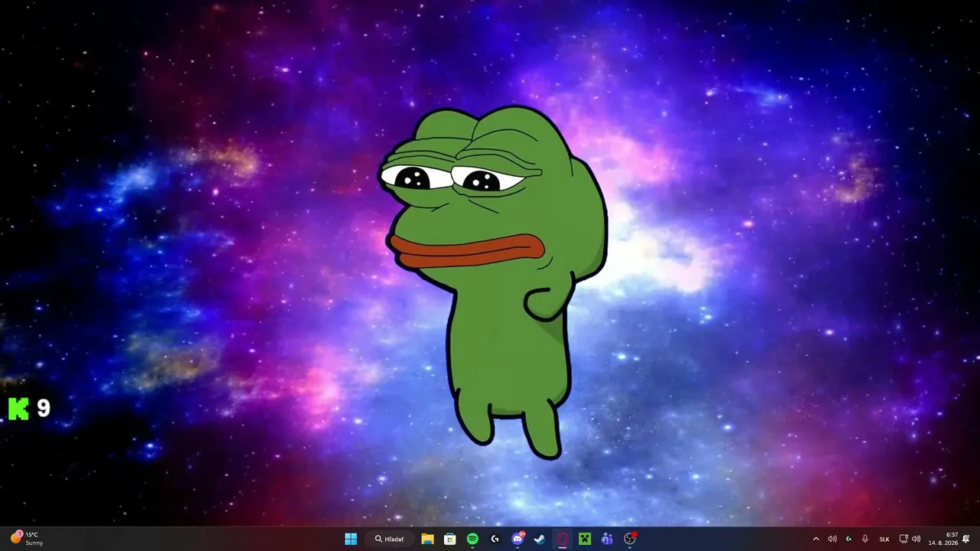
Task: Open the Windows Start menu
Action: tap(351, 539)
